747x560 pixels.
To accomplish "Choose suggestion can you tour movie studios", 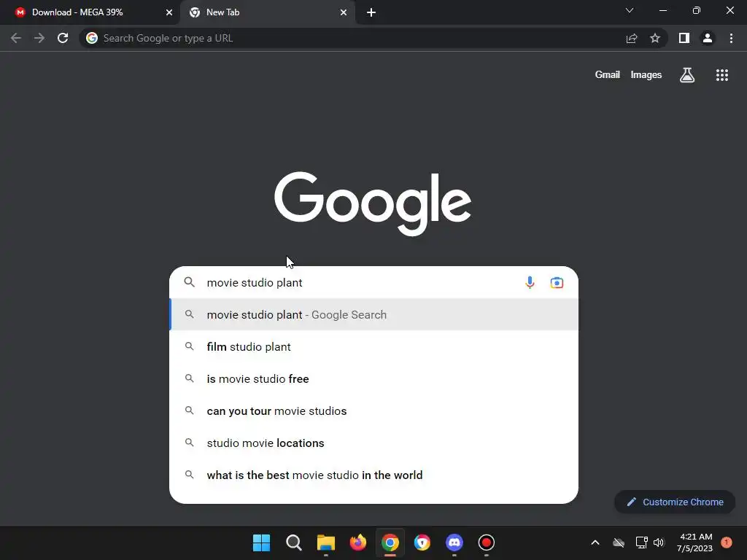I will pos(374,411).
